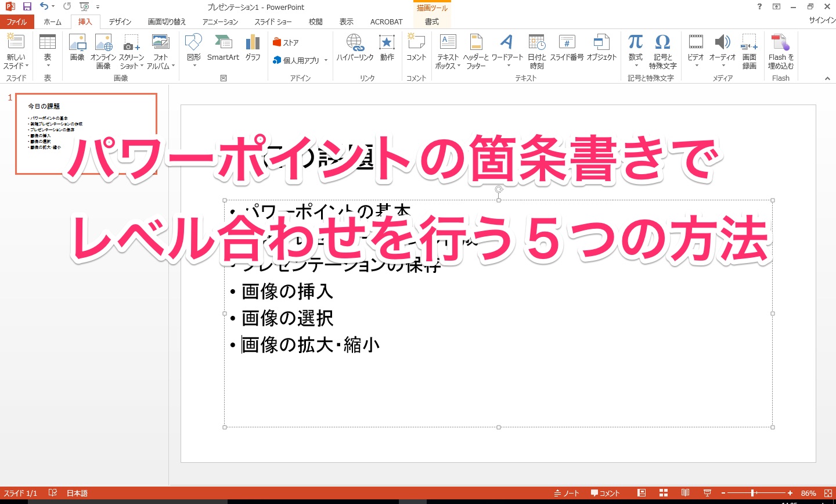Insert a picture with 画像 icon

(x=77, y=48)
